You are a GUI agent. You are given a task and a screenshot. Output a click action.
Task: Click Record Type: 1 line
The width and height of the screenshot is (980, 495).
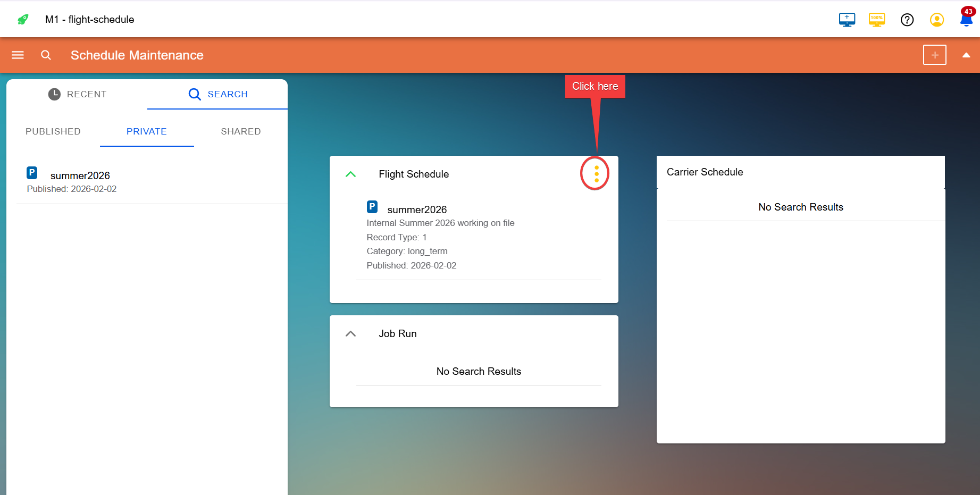click(397, 237)
